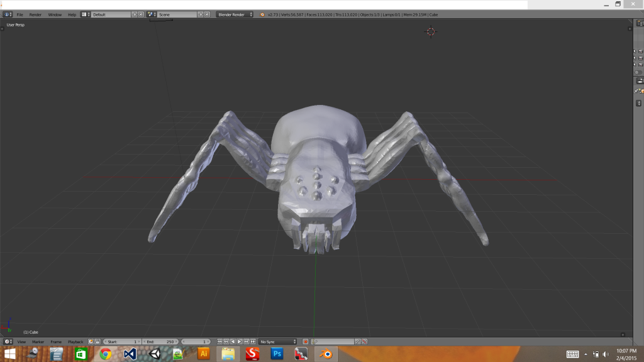The height and width of the screenshot is (362, 644).
Task: Jump to the last frame
Action: pos(253,341)
